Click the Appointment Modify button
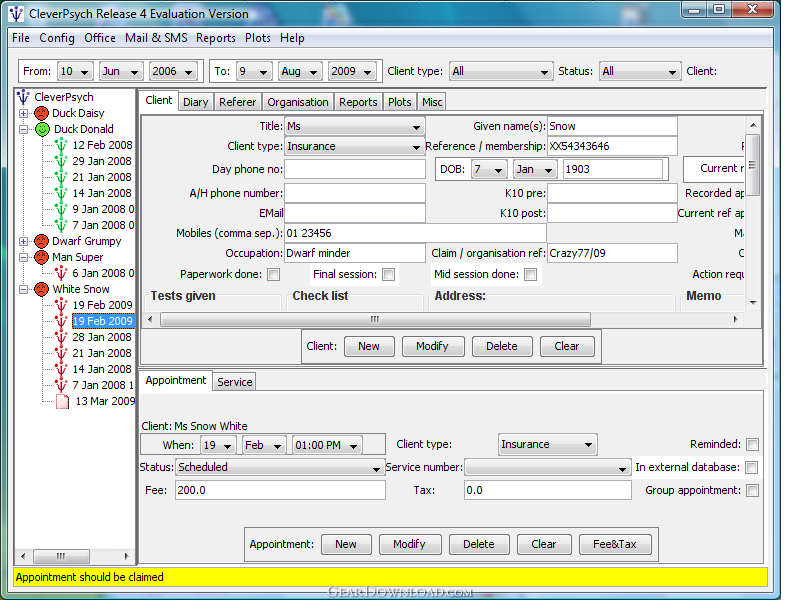Viewport: 800px width, 600px height. 410,544
